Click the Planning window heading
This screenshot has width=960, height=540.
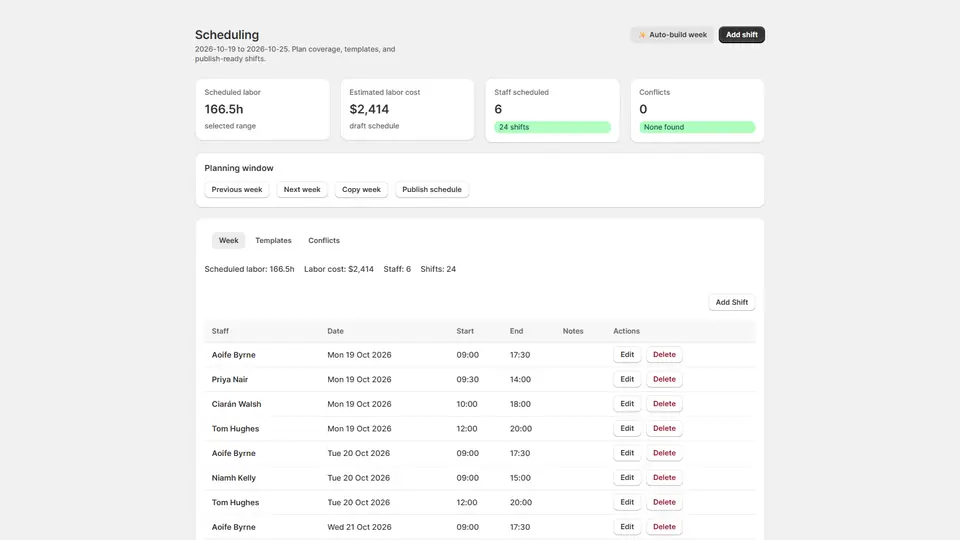[239, 168]
